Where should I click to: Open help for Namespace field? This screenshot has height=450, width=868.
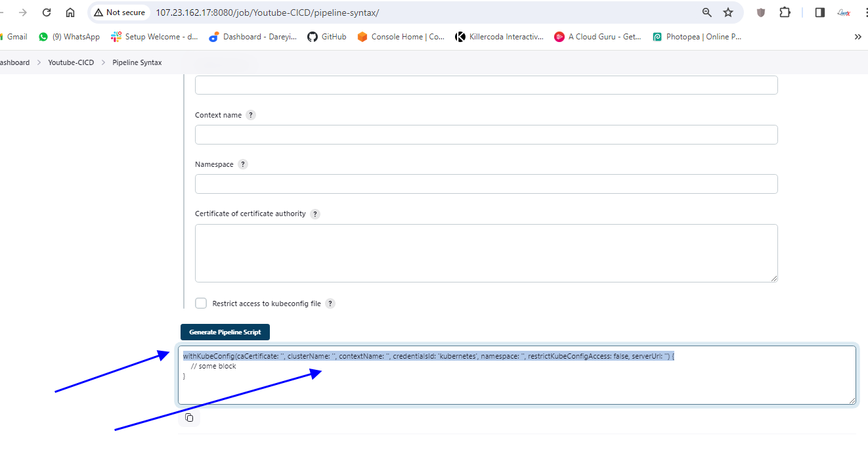tap(243, 164)
